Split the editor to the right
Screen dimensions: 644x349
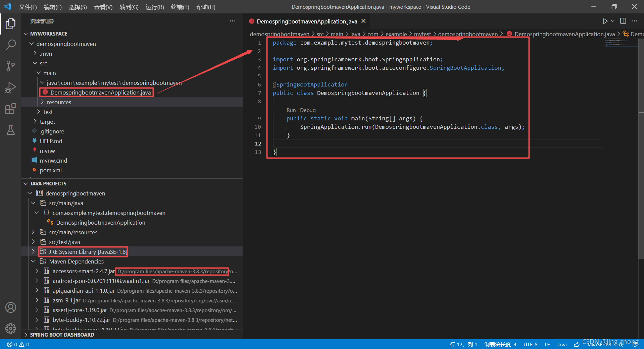click(623, 21)
